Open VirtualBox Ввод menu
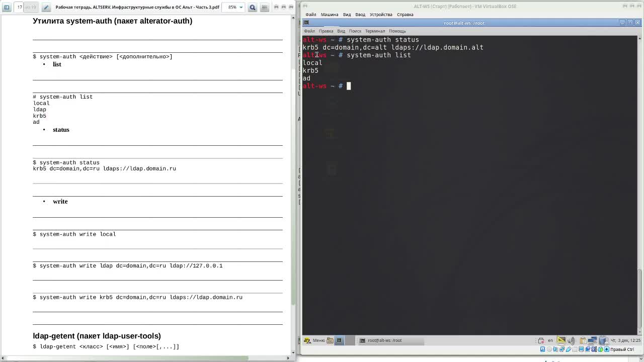644x362 pixels. click(x=360, y=15)
